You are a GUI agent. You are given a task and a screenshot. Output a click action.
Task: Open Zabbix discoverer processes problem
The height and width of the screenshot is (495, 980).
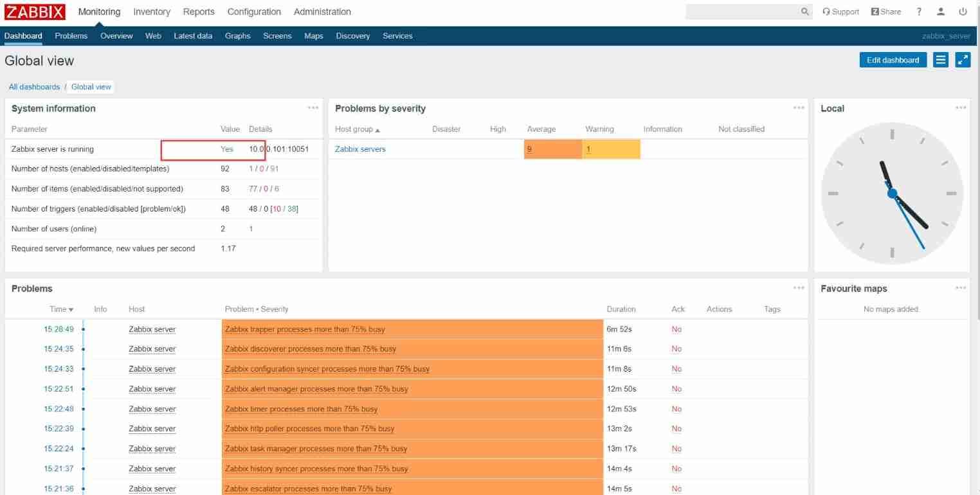click(311, 349)
